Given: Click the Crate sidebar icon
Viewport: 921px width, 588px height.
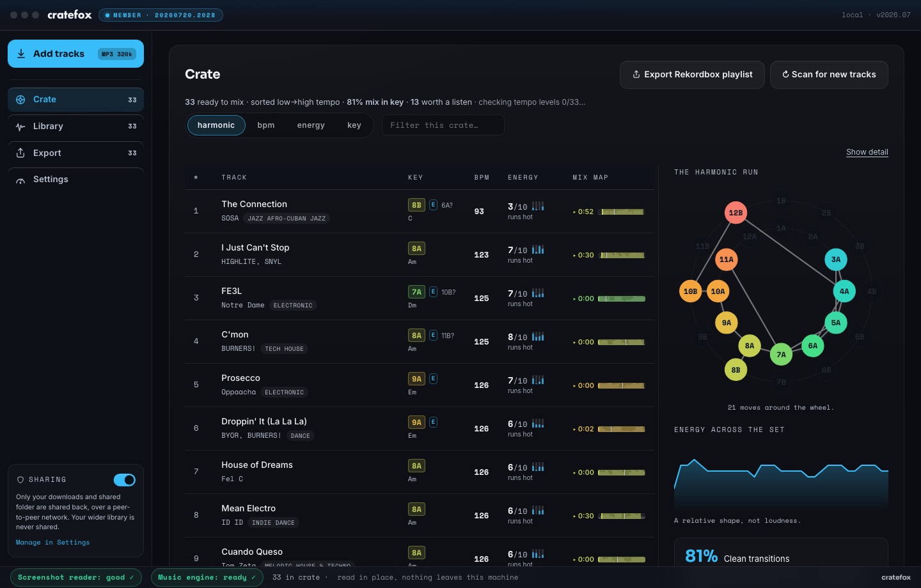Looking at the screenshot, I should pos(20,100).
